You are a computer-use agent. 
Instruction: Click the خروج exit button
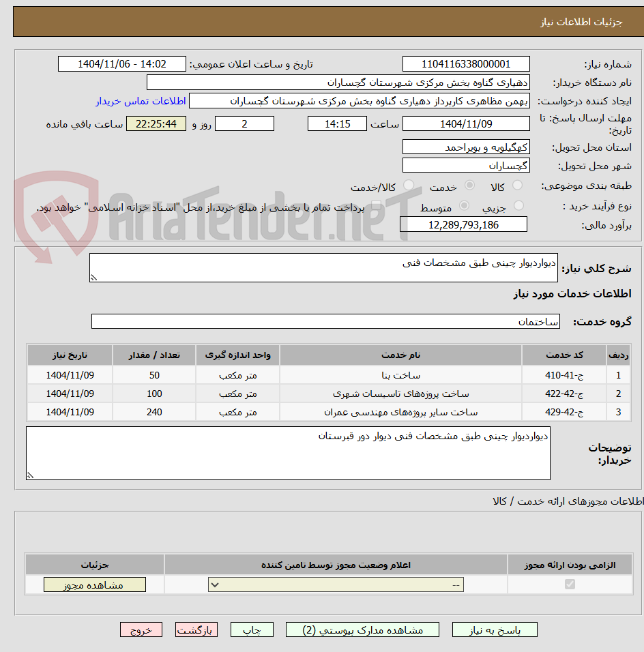point(141,629)
